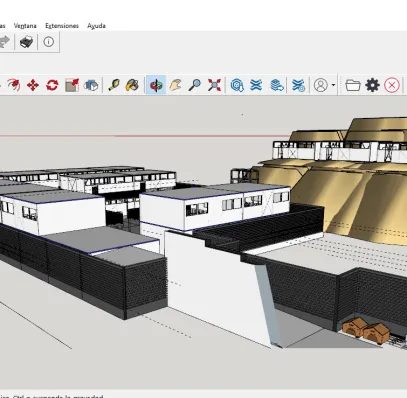Select the Paint Bucket tool
This screenshot has width=407, height=398.
[x=132, y=85]
